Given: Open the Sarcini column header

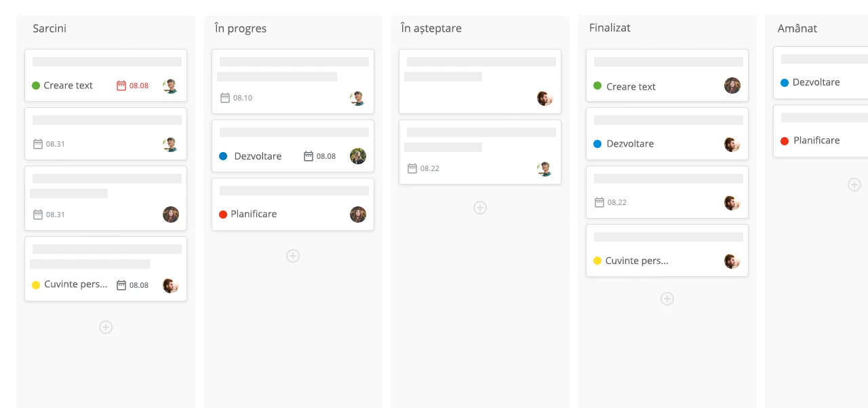Looking at the screenshot, I should pyautogui.click(x=50, y=29).
